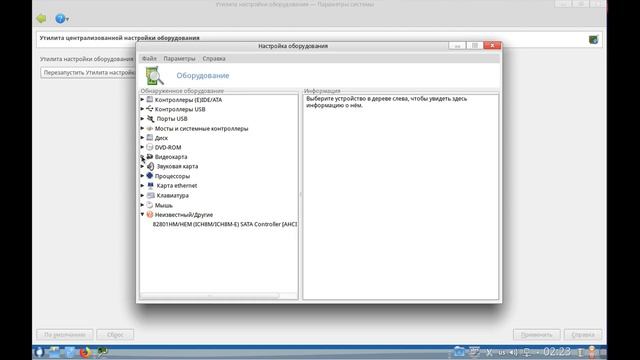
Task: Click the horizontal scrollbar under device tree
Action: point(210,296)
